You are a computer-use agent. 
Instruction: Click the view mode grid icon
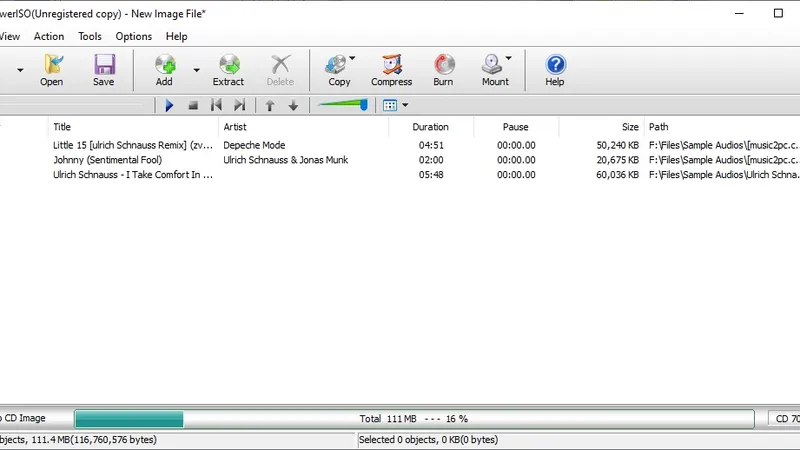pos(390,106)
